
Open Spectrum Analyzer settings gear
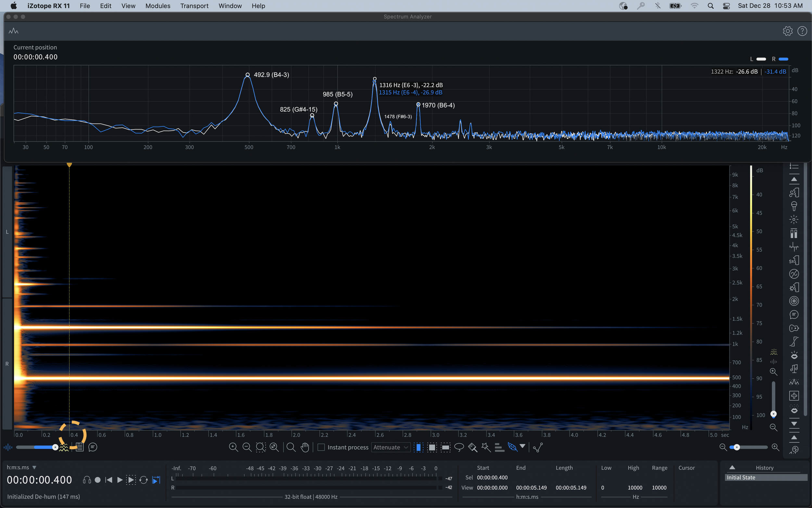coord(788,31)
